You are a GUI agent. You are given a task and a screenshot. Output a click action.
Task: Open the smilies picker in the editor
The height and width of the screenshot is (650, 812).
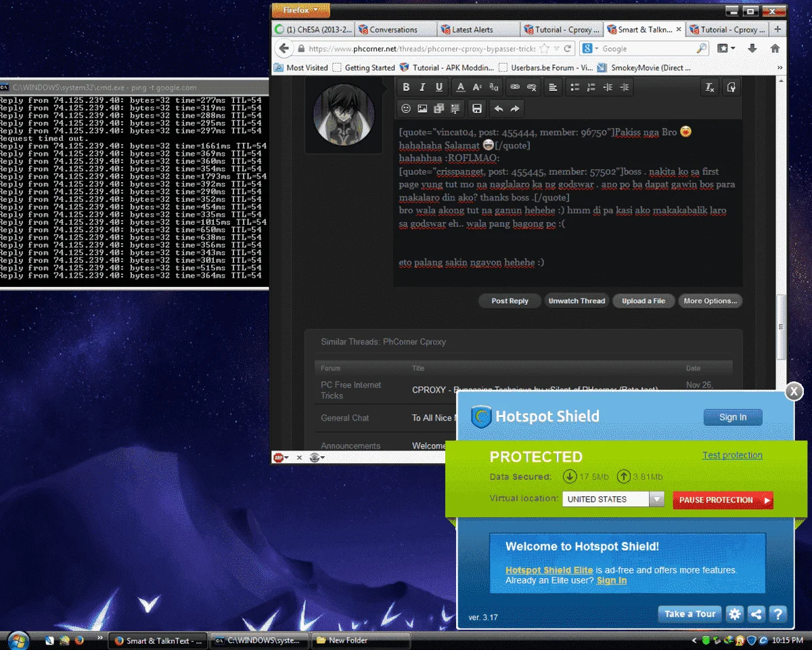pyautogui.click(x=406, y=108)
